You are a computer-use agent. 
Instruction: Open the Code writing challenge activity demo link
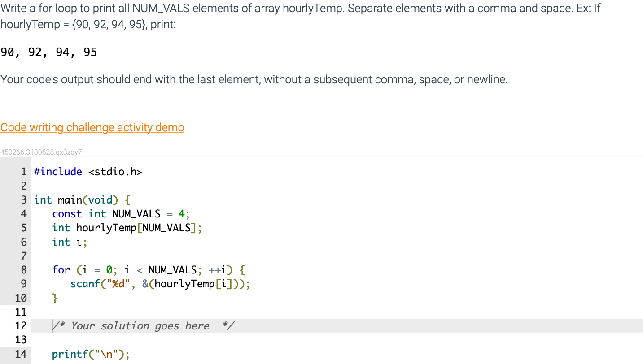click(x=92, y=128)
